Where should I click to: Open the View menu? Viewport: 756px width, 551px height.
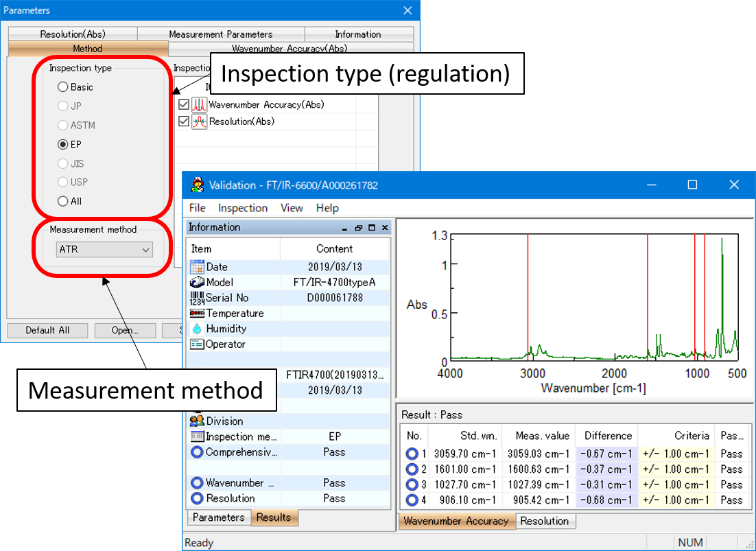tap(291, 208)
